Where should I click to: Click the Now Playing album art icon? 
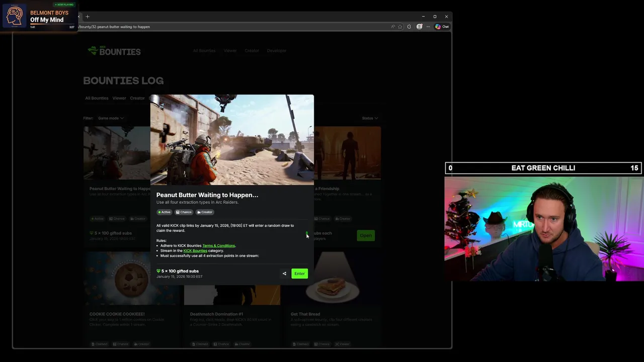[x=14, y=16]
